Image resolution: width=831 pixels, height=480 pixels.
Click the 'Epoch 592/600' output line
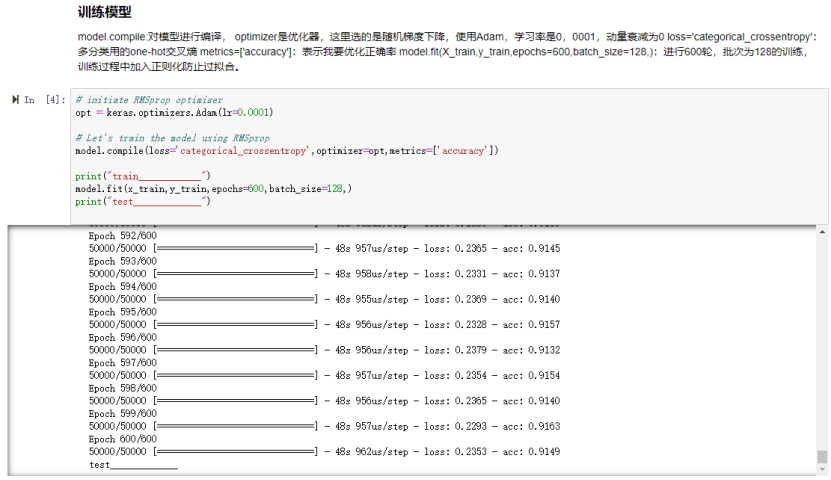(122, 236)
